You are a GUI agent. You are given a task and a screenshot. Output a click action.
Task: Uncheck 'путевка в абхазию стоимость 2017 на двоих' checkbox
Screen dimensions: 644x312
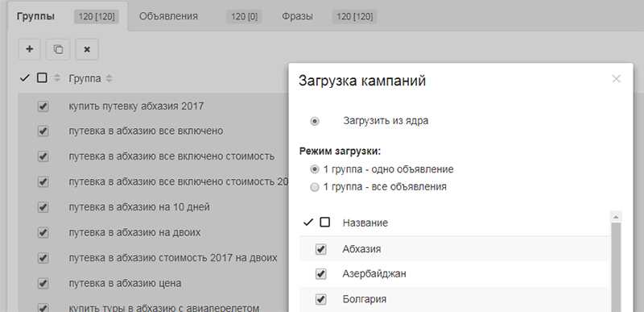pyautogui.click(x=43, y=258)
